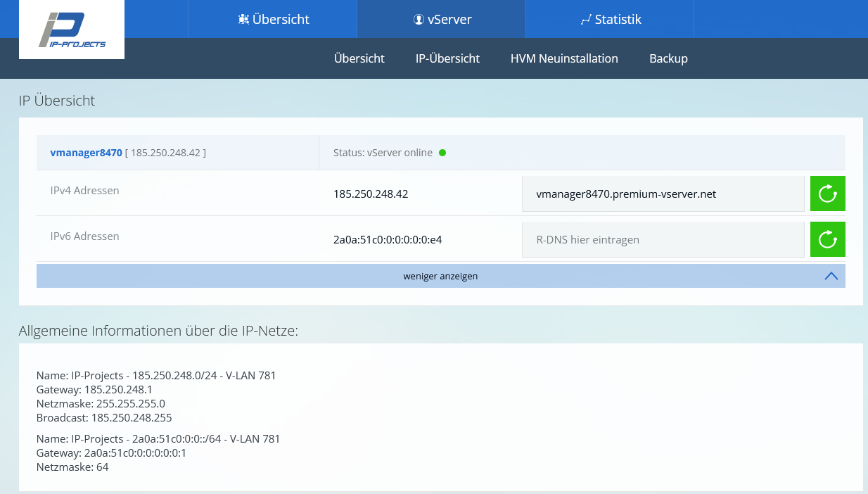Screen dimensions: 868x494
Task: Open the top Übersicht tab
Action: click(x=273, y=19)
